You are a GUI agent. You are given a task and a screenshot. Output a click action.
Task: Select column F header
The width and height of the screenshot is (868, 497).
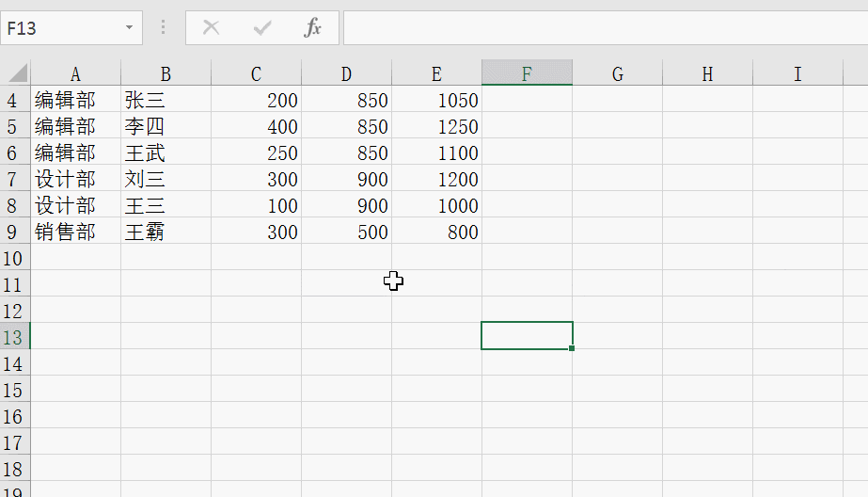click(x=527, y=74)
